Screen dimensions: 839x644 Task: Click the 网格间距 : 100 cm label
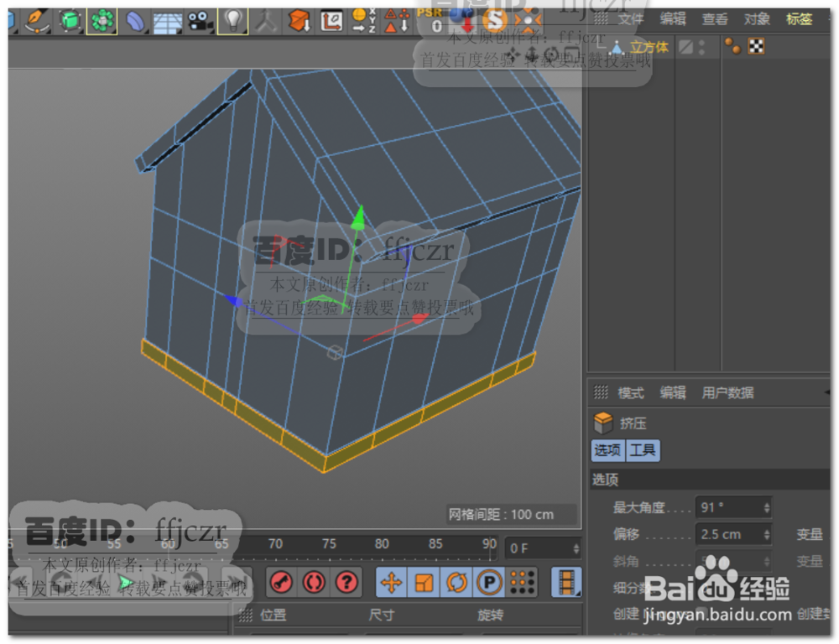tap(501, 515)
